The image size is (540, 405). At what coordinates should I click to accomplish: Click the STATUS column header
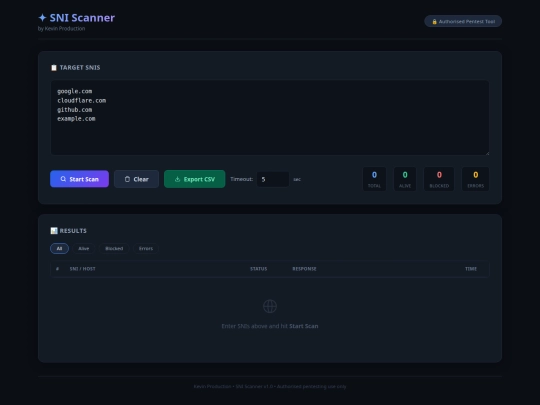pyautogui.click(x=259, y=269)
